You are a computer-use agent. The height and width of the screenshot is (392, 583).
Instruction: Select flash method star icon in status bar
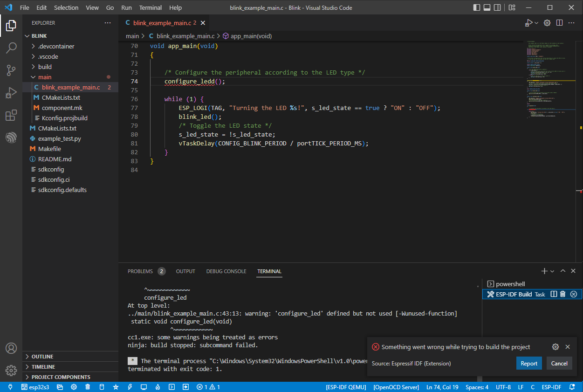[x=116, y=387]
